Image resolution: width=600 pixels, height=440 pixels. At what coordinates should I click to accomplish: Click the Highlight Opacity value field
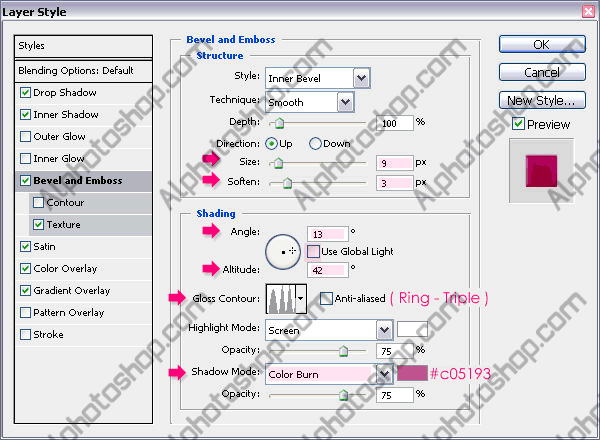tap(395, 351)
